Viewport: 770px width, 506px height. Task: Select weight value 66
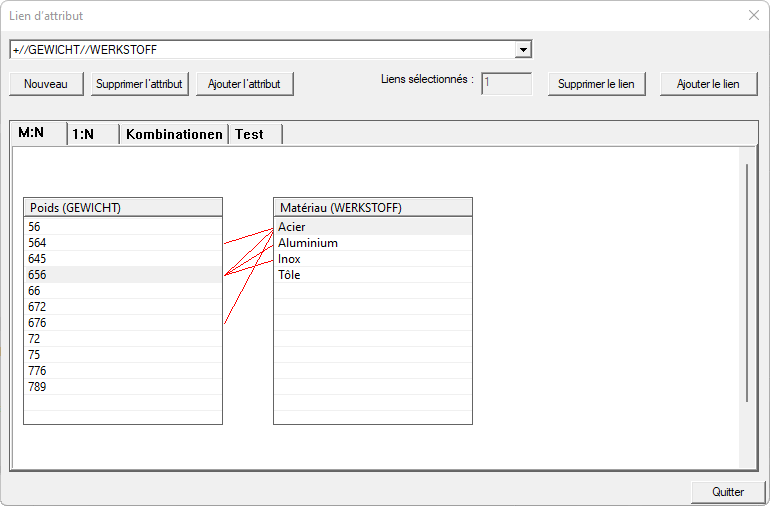tap(123, 291)
